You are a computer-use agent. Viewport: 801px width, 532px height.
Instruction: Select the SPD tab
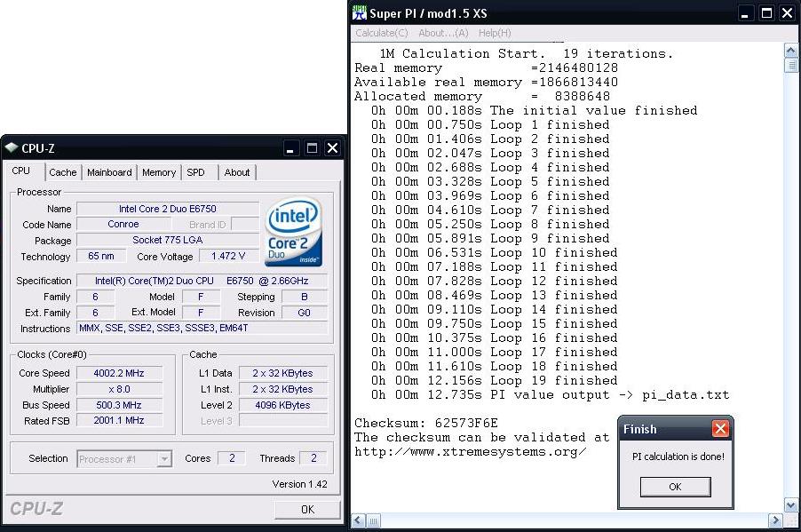click(195, 172)
